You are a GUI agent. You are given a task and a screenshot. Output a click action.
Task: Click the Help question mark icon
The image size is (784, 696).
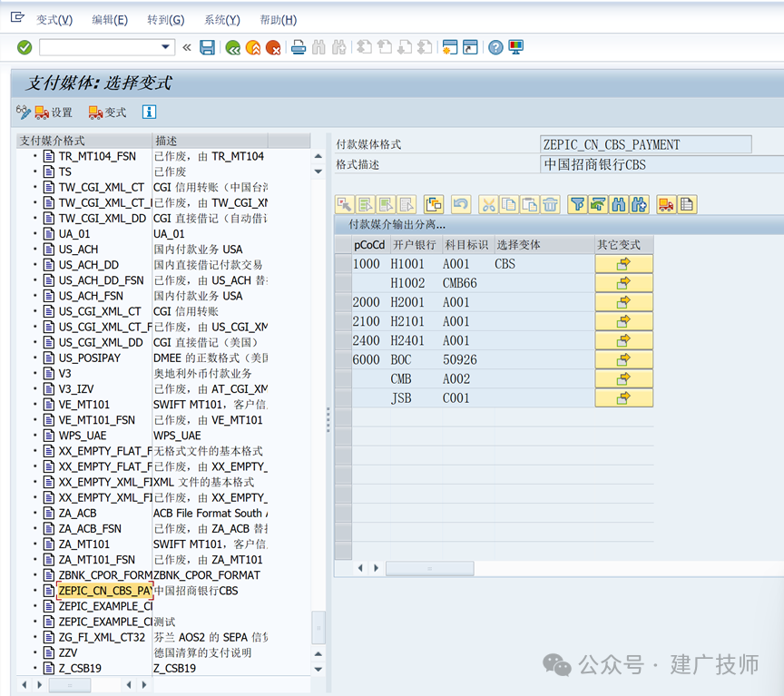[495, 47]
